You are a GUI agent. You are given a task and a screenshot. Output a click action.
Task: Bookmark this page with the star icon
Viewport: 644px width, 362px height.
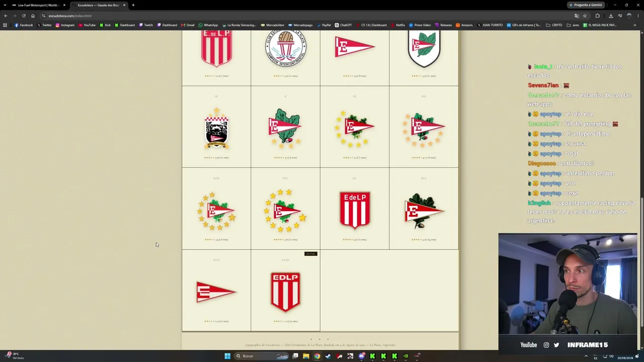[585, 16]
